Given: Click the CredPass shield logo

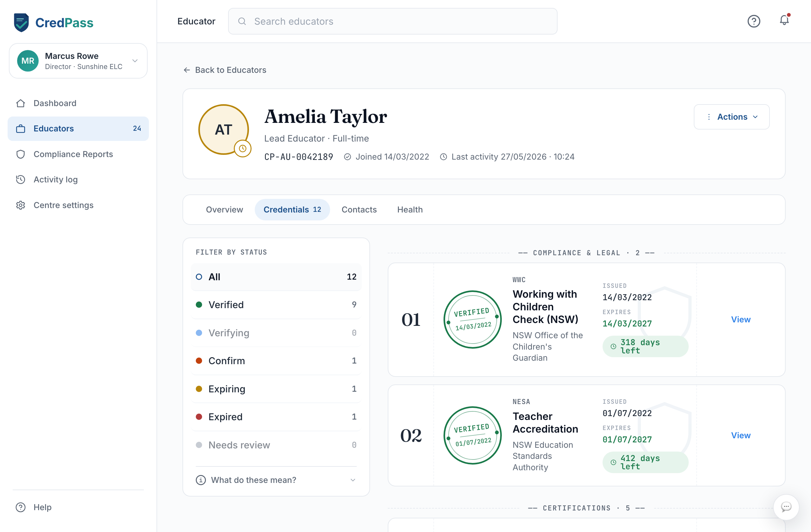Looking at the screenshot, I should click(21, 22).
